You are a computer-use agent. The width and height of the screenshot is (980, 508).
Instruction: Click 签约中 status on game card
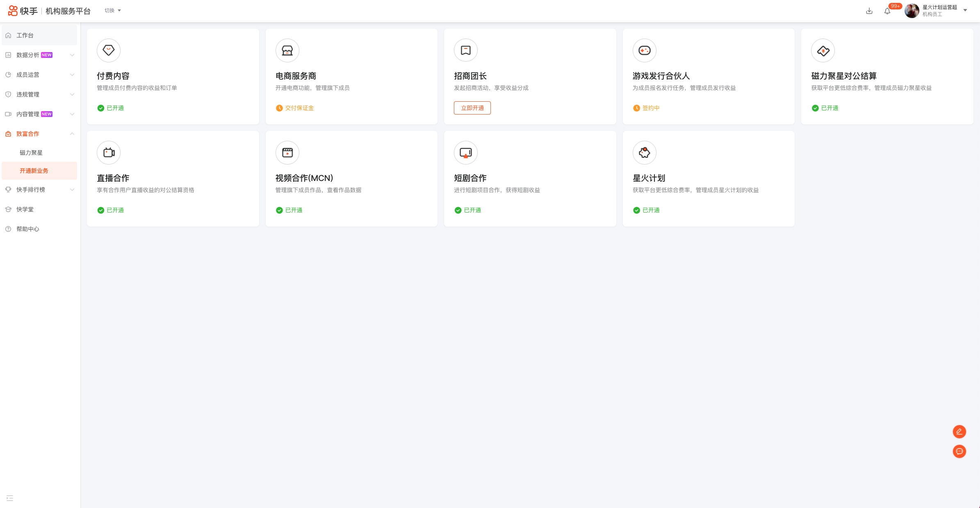(x=646, y=108)
